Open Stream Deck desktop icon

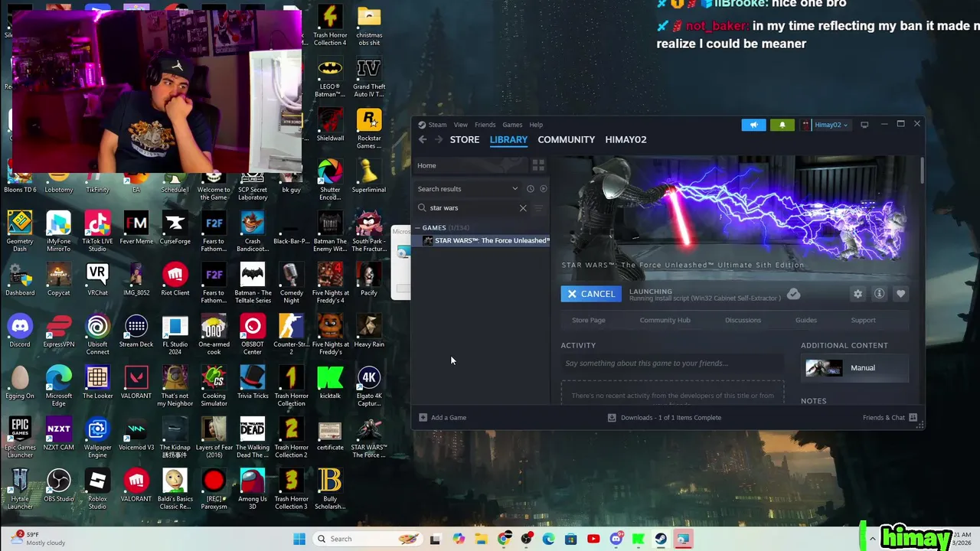pyautogui.click(x=136, y=331)
